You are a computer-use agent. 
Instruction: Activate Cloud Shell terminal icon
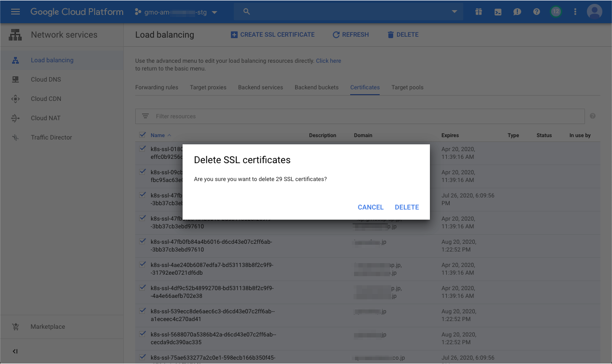498,12
